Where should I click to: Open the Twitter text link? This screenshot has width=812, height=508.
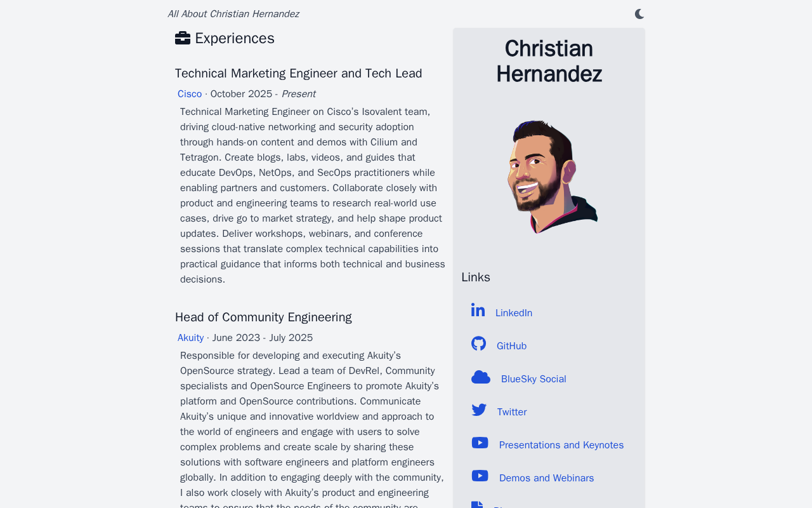click(x=512, y=412)
